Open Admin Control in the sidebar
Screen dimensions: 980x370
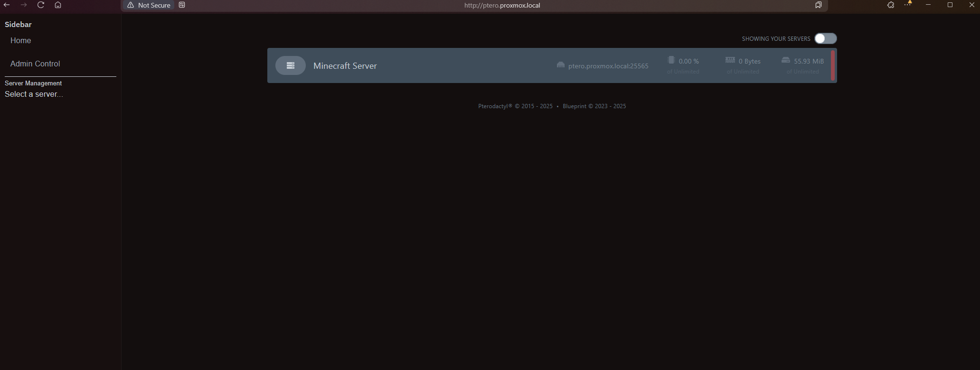[x=35, y=64]
